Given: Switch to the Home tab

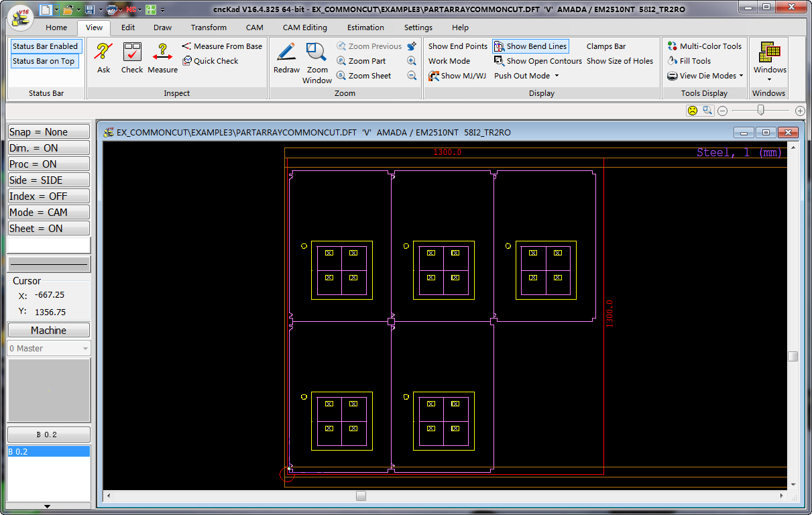Looking at the screenshot, I should point(56,27).
